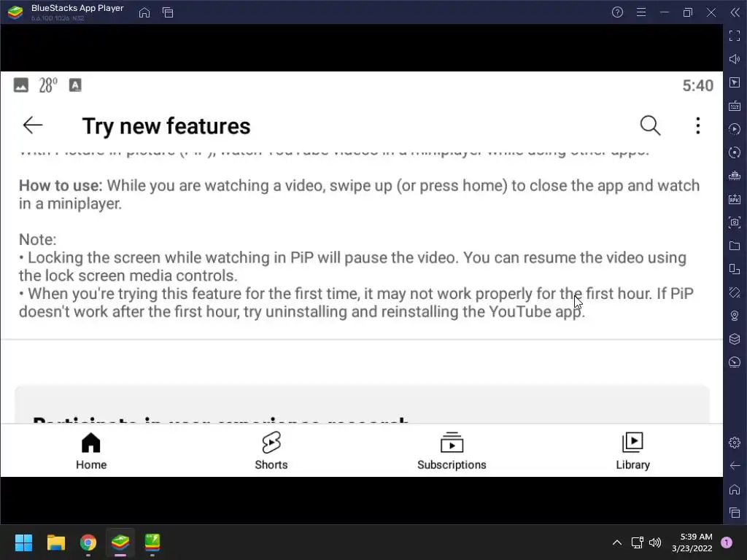Viewport: 747px width, 560px height.
Task: Open the macro recorder play icon
Action: click(x=735, y=129)
